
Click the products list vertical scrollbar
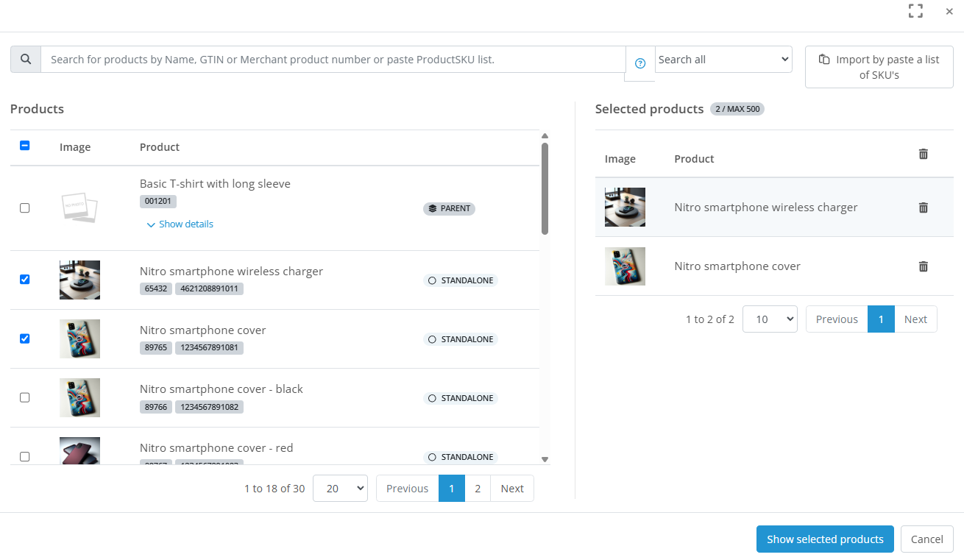pyautogui.click(x=545, y=189)
